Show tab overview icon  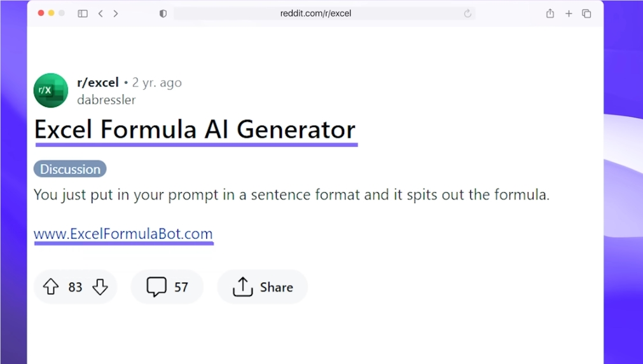point(586,13)
